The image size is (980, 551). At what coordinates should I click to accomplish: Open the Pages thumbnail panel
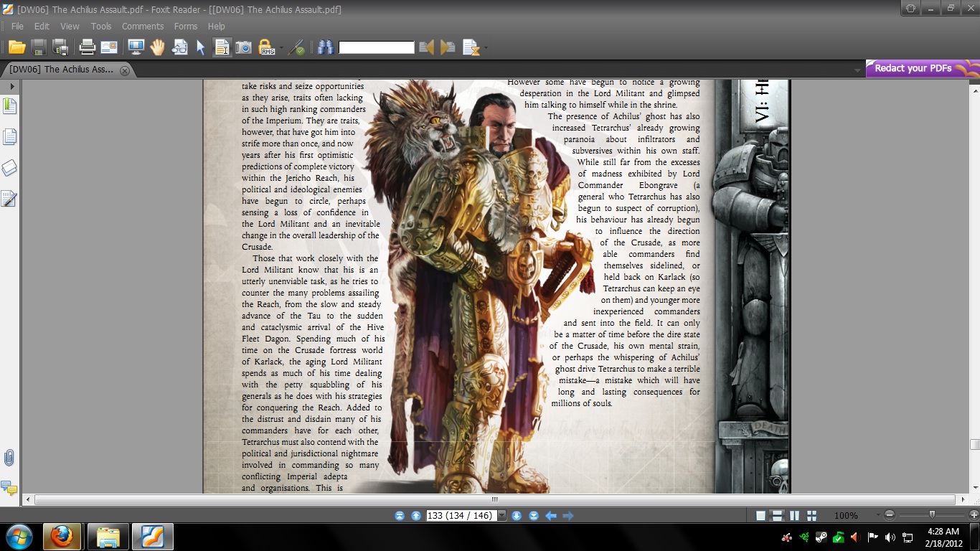9,137
